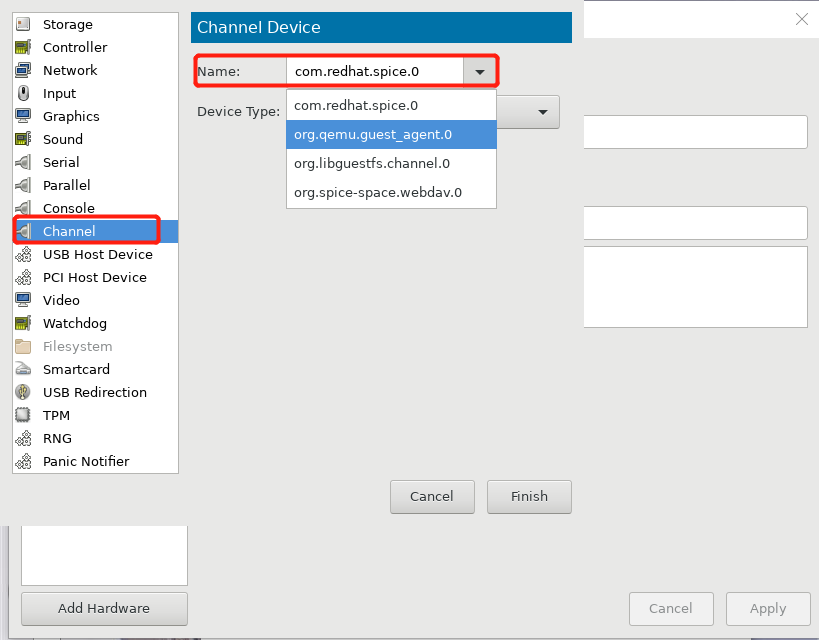Choose org.libguestfs.channel.0 from the list

[x=391, y=164]
